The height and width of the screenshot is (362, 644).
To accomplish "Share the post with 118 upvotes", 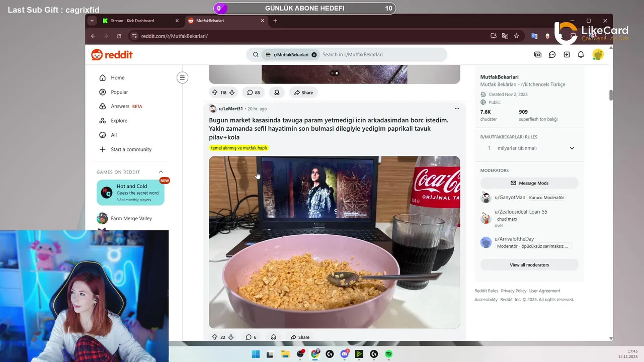I will (x=303, y=93).
